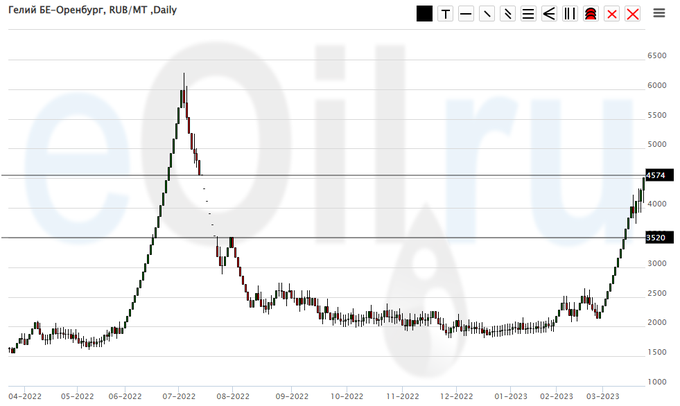The width and height of the screenshot is (680, 406).
Task: Select the parallel channel lines tool
Action: (x=508, y=14)
